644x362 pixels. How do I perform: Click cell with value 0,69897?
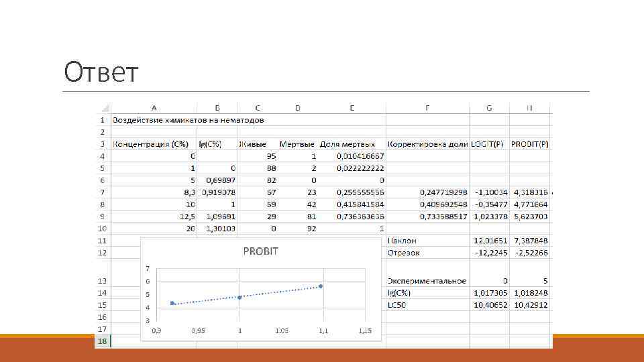[217, 180]
